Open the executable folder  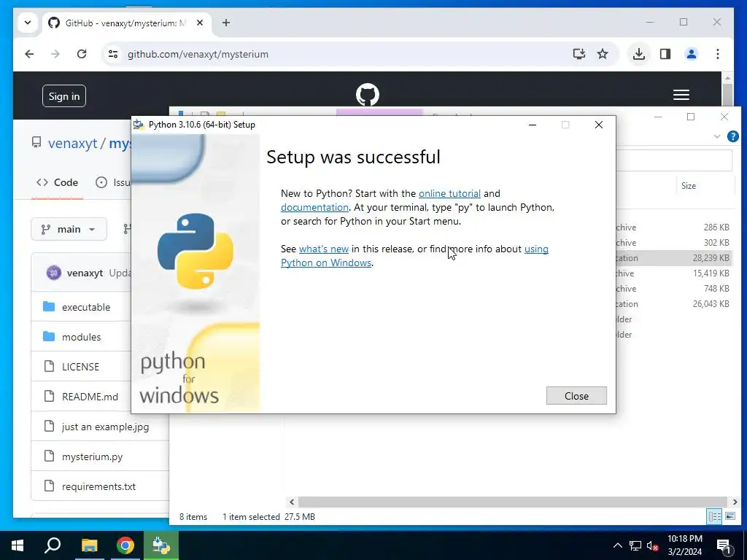pyautogui.click(x=86, y=307)
